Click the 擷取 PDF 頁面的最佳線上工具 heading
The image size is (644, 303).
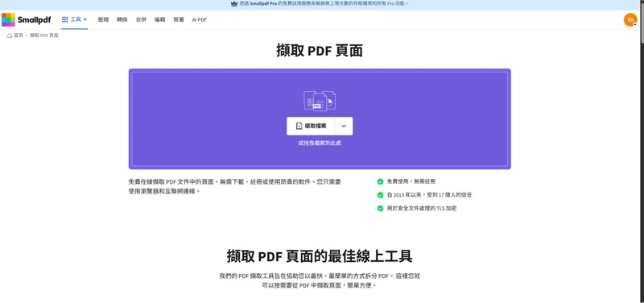pos(320,256)
